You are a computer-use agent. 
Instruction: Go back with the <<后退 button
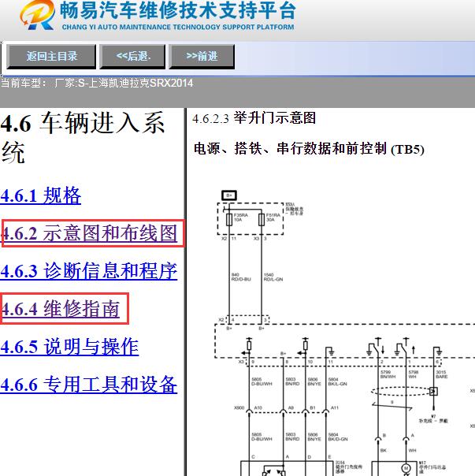[132, 57]
